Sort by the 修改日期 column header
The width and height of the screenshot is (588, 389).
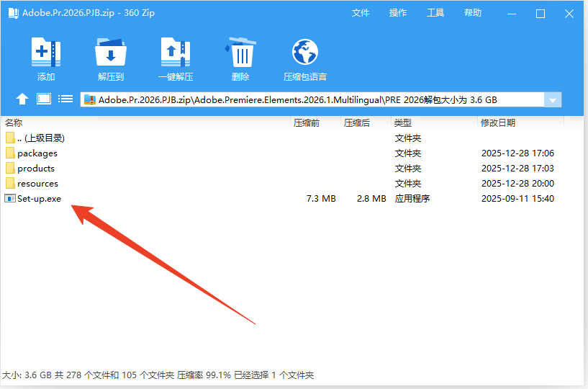498,122
